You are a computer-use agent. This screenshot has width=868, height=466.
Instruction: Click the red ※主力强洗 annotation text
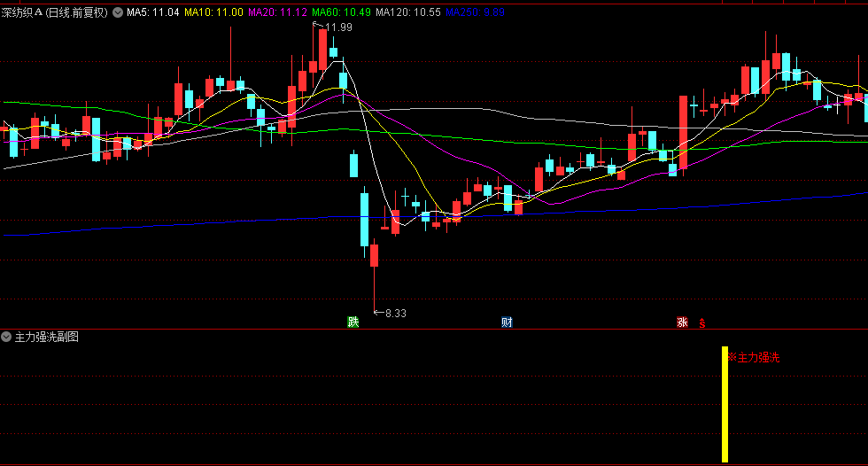[x=754, y=358]
